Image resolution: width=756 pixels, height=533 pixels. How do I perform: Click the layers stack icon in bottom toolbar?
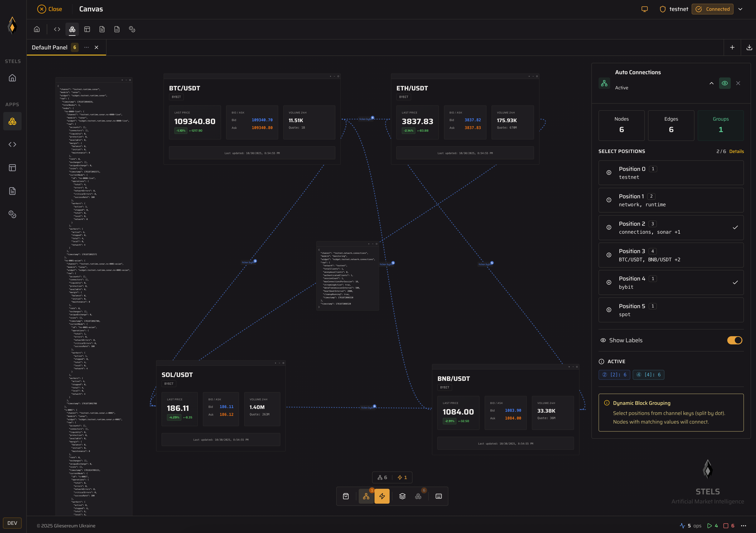tap(402, 496)
